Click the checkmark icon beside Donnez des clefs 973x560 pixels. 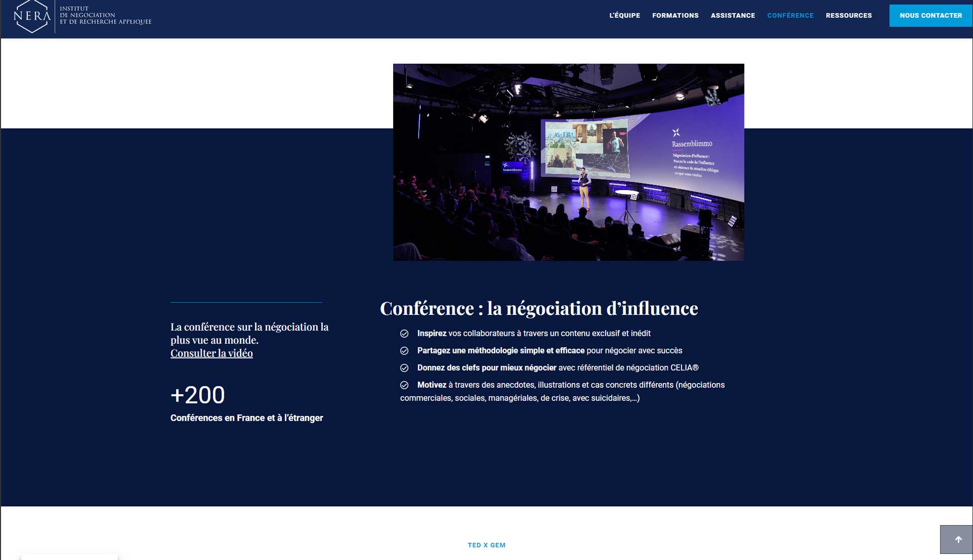pos(404,368)
